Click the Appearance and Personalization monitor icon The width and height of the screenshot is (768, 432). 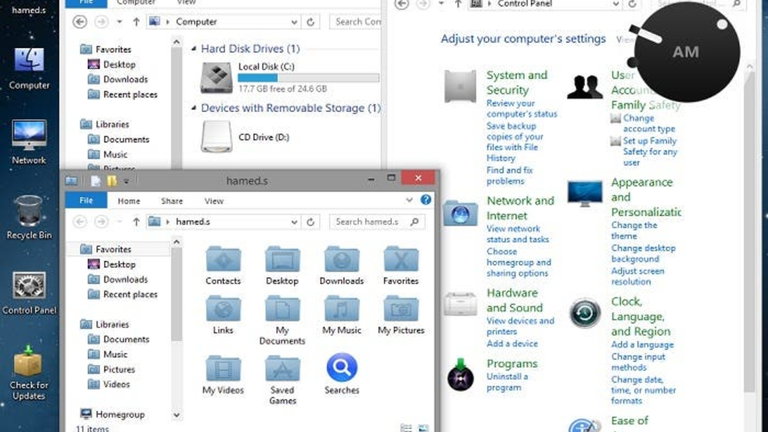pyautogui.click(x=585, y=193)
